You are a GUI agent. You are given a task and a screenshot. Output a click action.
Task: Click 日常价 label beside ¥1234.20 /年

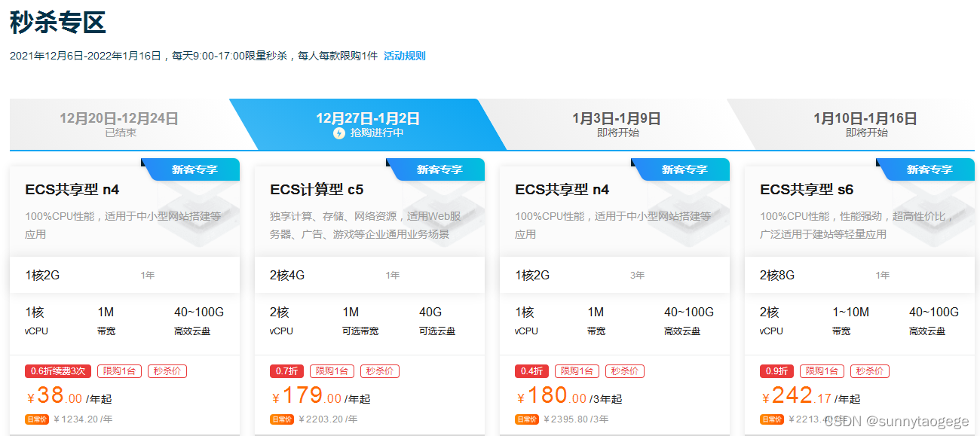point(37,419)
